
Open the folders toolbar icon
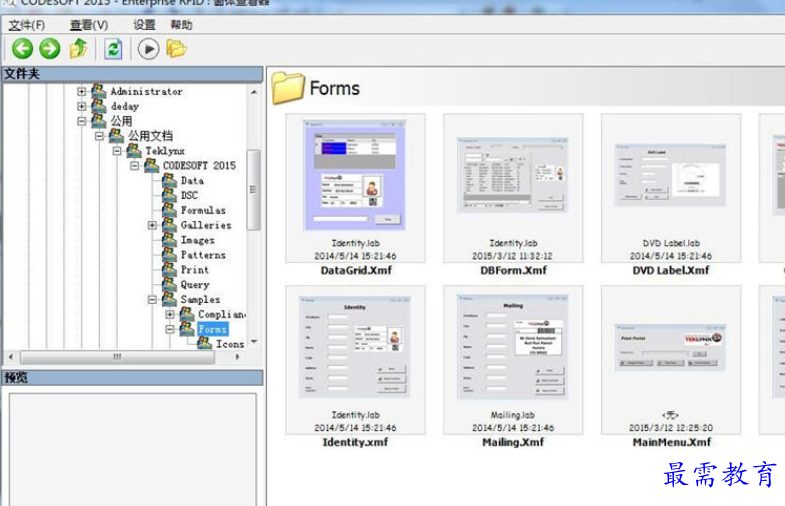coord(176,49)
